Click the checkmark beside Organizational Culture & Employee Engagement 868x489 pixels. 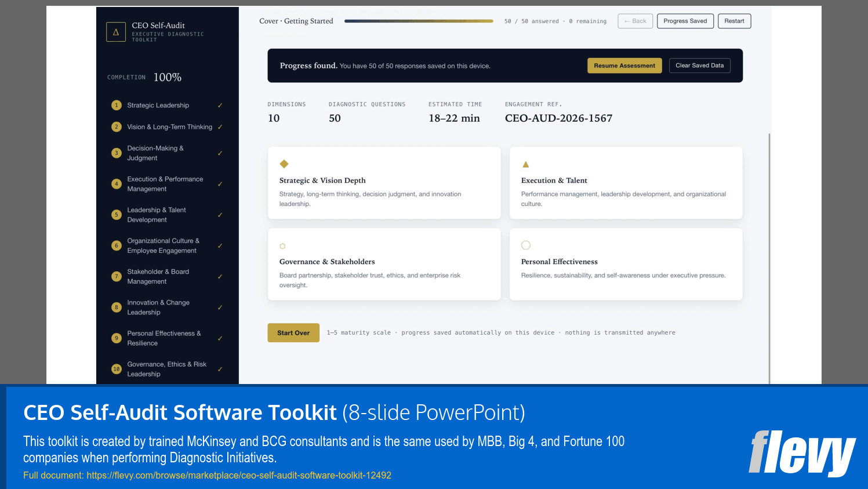220,246
